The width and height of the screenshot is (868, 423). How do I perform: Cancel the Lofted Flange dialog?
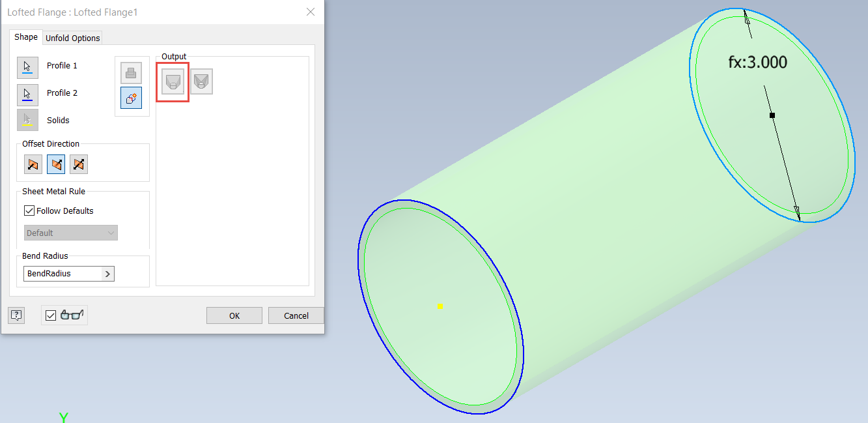click(296, 315)
